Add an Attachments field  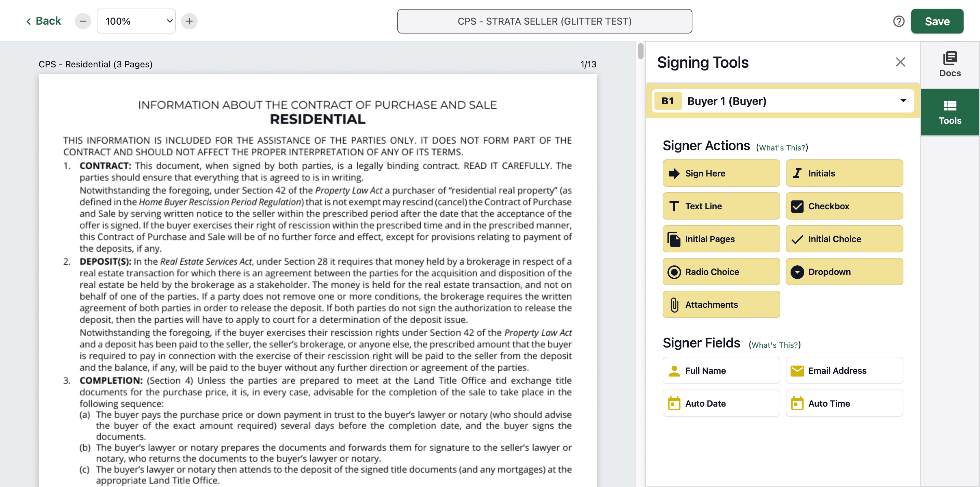point(721,304)
